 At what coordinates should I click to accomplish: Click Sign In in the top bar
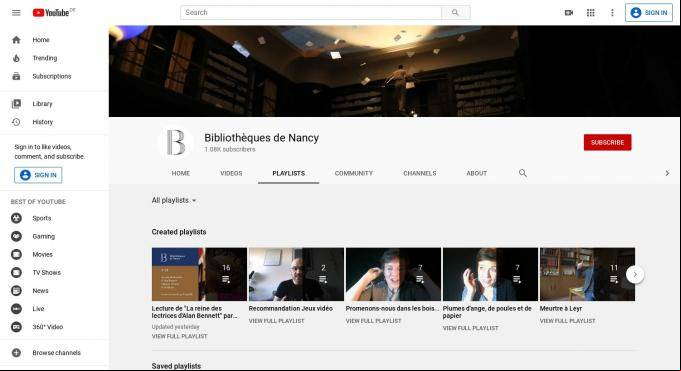649,13
